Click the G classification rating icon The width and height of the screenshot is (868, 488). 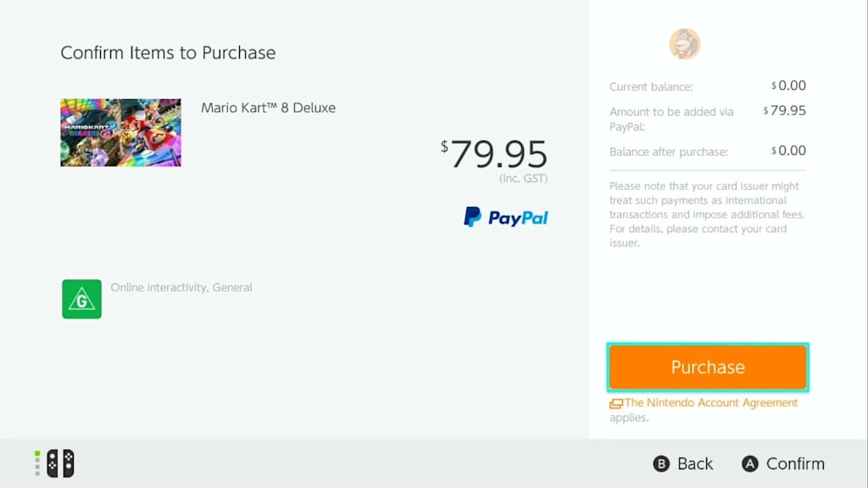(x=81, y=299)
